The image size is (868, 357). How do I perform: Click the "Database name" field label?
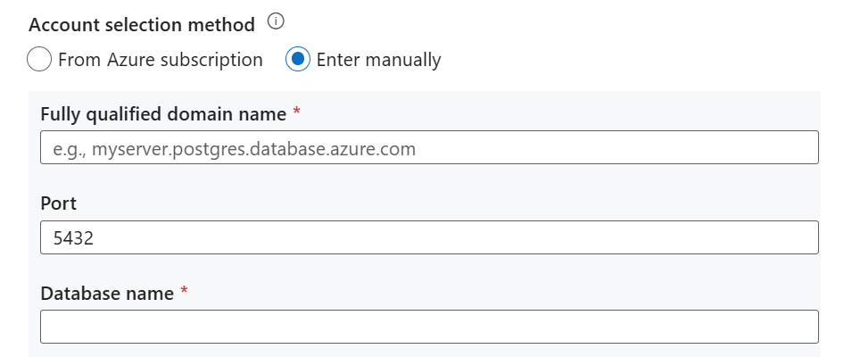[107, 292]
